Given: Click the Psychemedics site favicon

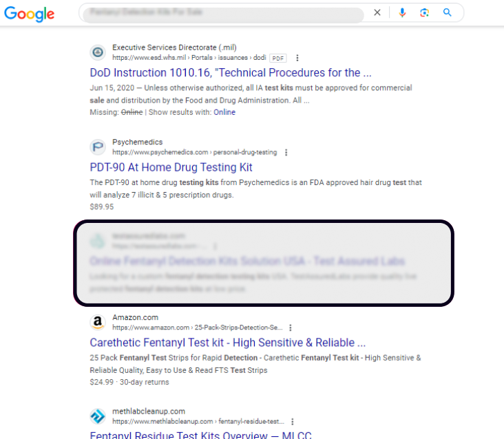Looking at the screenshot, I should tap(98, 147).
